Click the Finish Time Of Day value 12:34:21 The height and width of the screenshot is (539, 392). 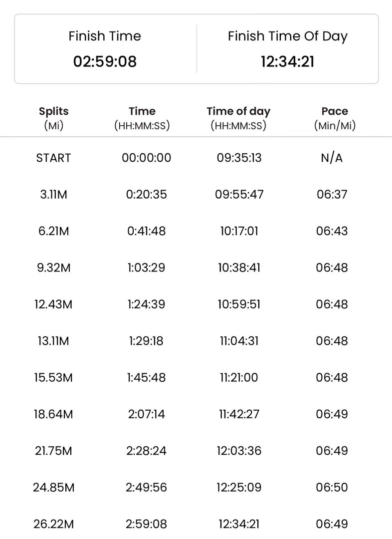287,61
